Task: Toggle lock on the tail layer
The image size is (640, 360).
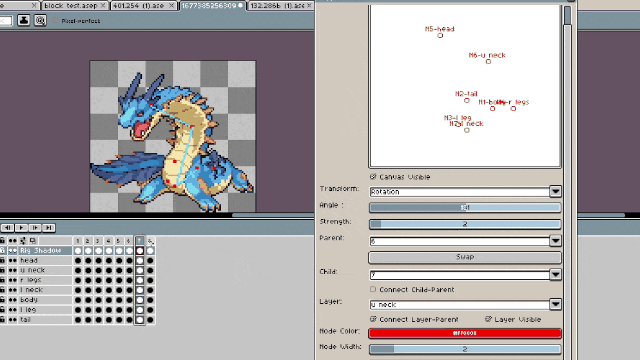Action: (3, 320)
